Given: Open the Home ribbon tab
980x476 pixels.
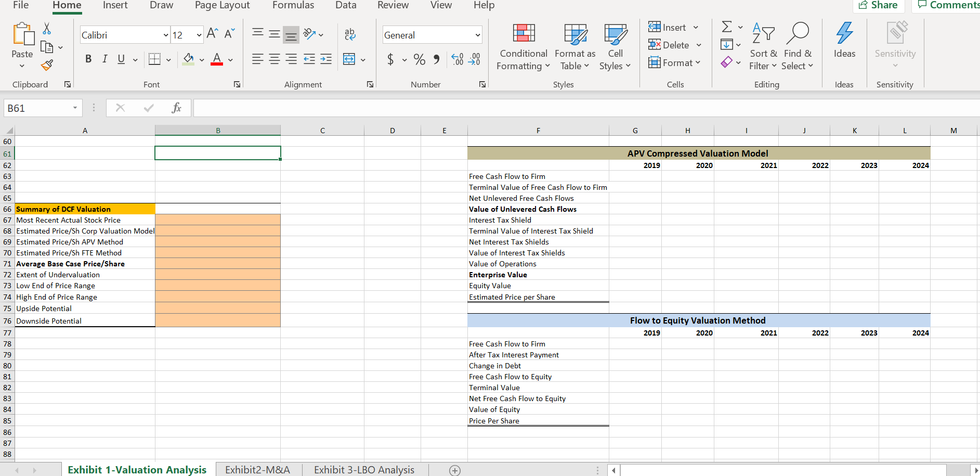Looking at the screenshot, I should (67, 6).
